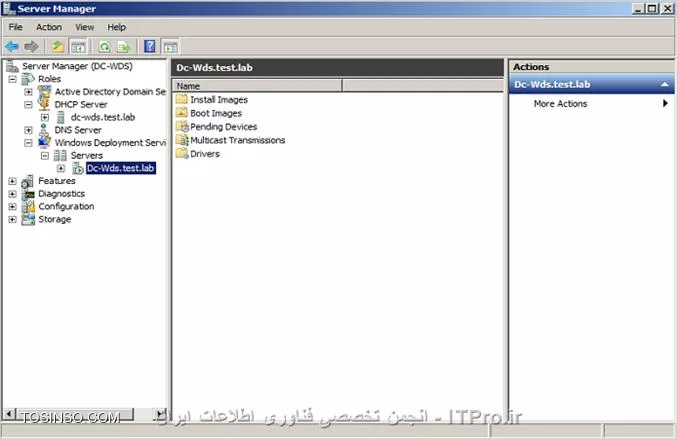Open the Help menu

(x=117, y=27)
